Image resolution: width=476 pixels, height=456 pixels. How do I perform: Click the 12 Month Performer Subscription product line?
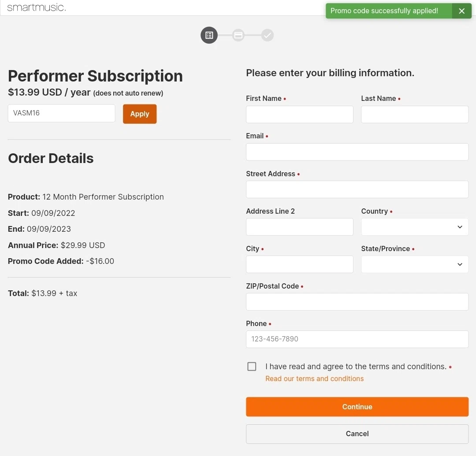pyautogui.click(x=86, y=197)
